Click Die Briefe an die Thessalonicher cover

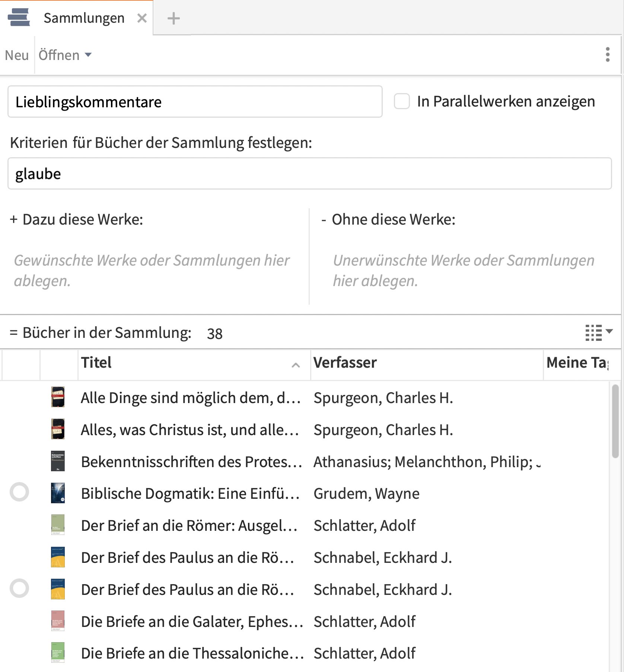pyautogui.click(x=58, y=653)
